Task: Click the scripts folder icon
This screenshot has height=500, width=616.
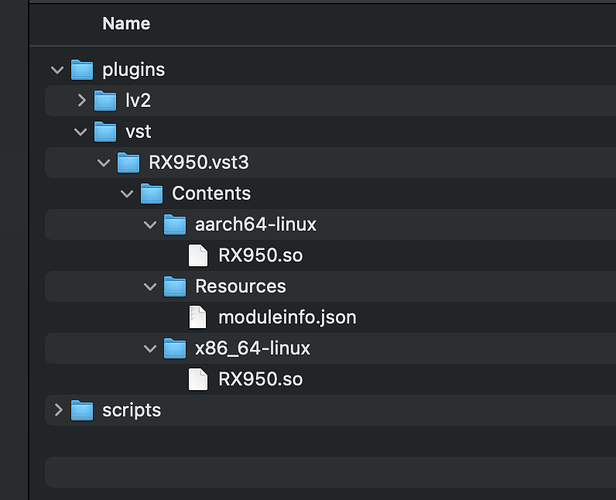Action: coord(81,410)
